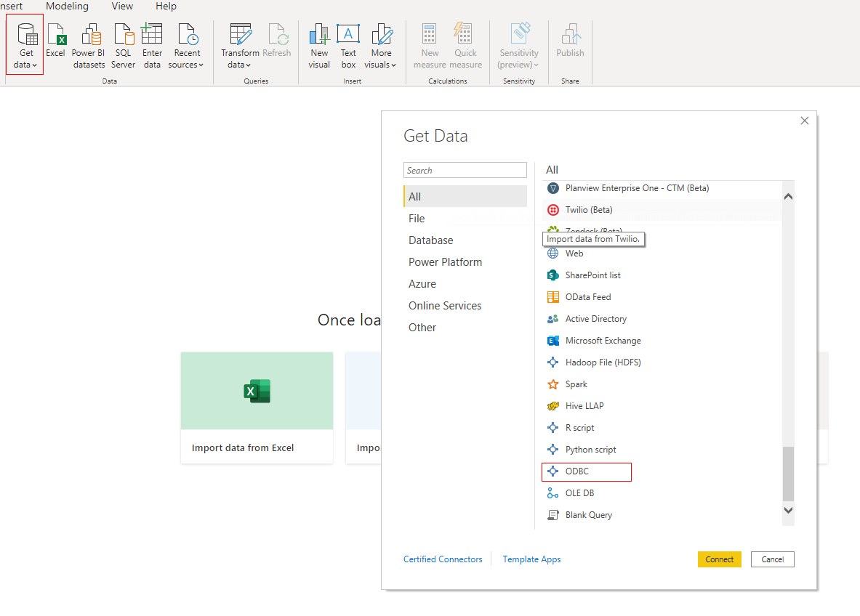Choose the Twilio (Beta) connector
Image resolution: width=860 pixels, height=616 pixels.
[x=662, y=210]
